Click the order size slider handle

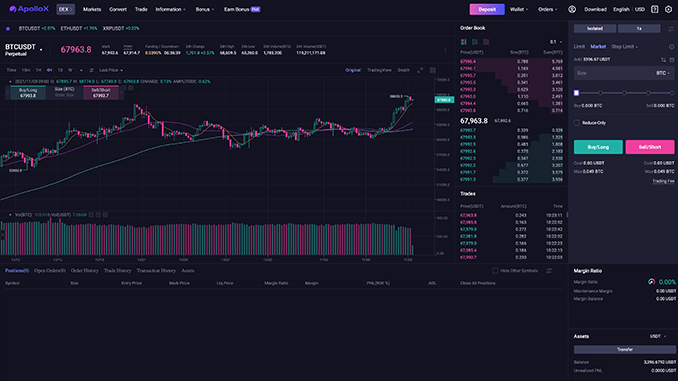pyautogui.click(x=576, y=93)
